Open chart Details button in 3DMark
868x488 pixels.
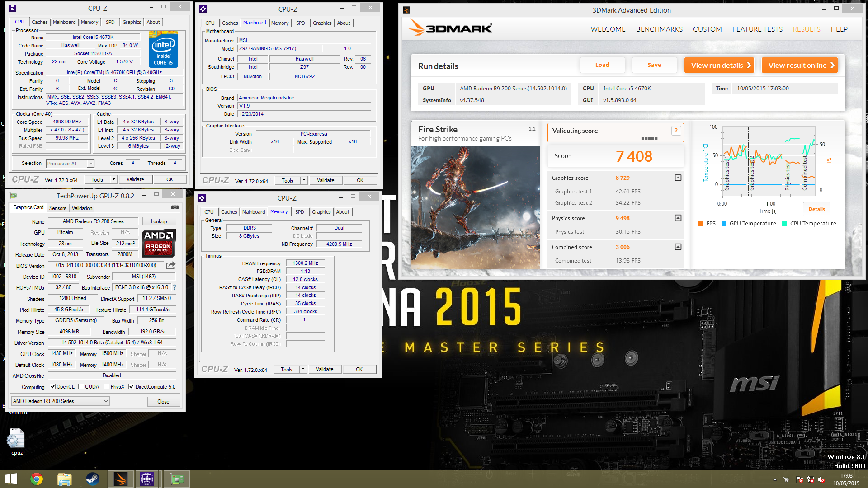816,209
